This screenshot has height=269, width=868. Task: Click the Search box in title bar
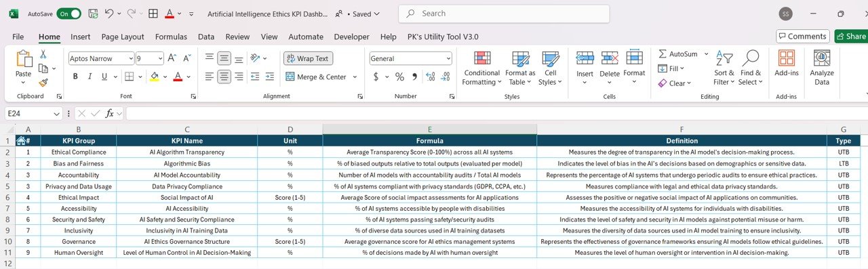(x=504, y=14)
